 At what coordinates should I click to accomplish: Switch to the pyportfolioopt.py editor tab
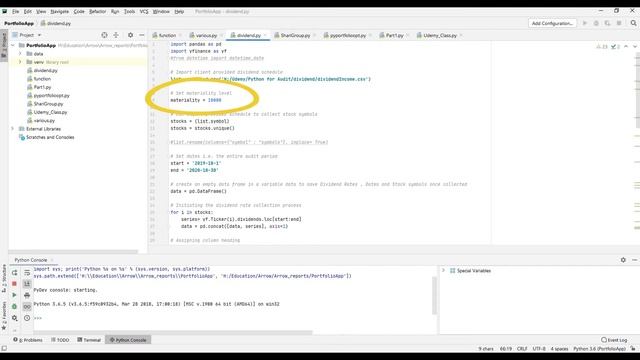point(348,36)
